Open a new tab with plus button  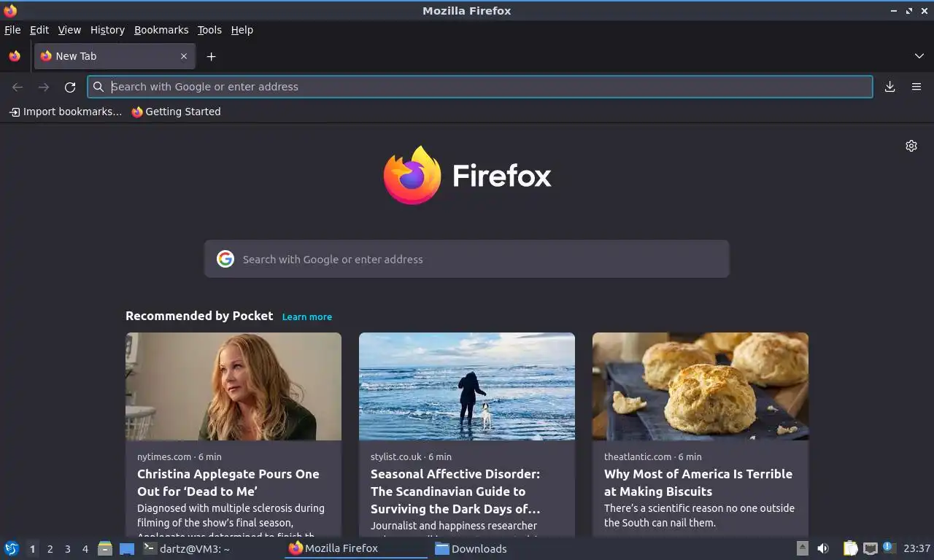pos(211,56)
